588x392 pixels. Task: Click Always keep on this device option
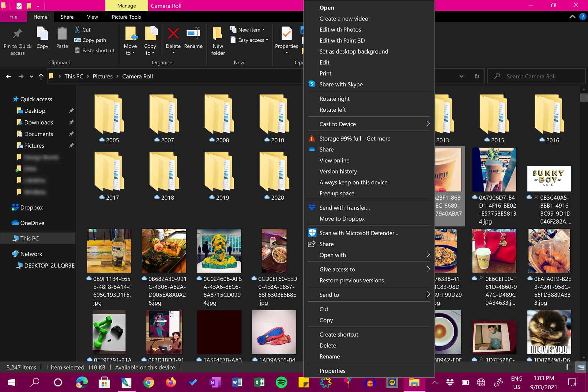click(x=353, y=182)
